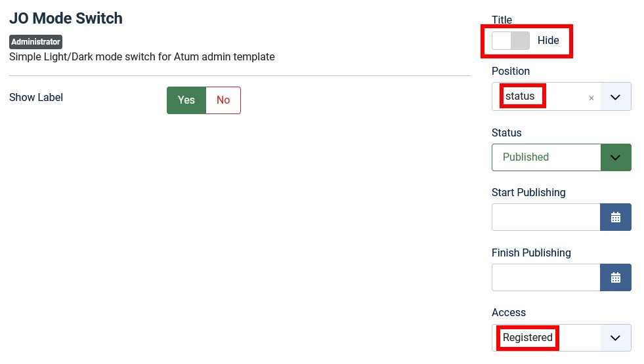Click the JO Mode Switch heading
Screen dimensions: 644x364
tap(66, 18)
